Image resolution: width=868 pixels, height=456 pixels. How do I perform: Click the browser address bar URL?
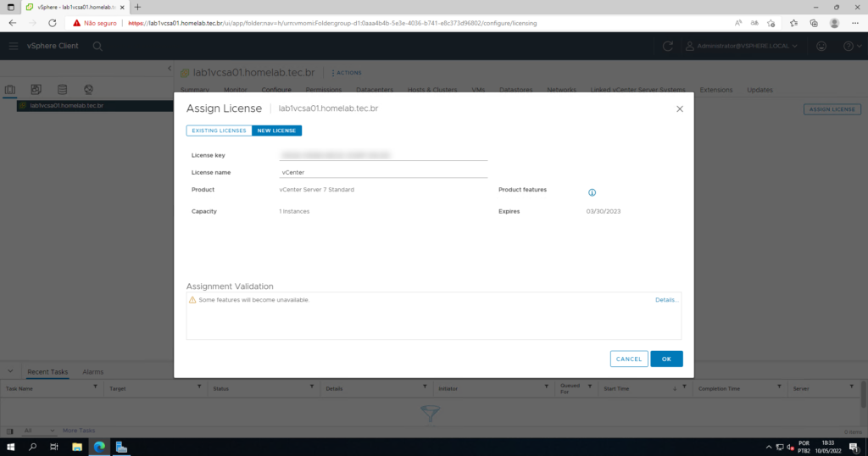332,23
